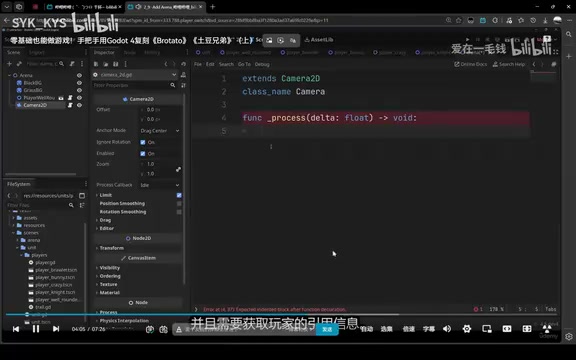
Task: Click the instantiate child scene link icon
Action: (19, 64)
